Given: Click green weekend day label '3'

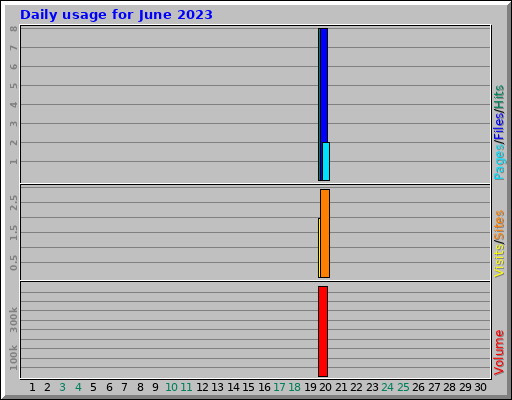Looking at the screenshot, I should [x=62, y=387].
